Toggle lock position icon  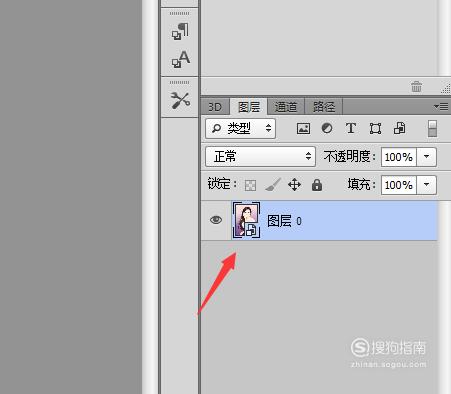coord(294,185)
